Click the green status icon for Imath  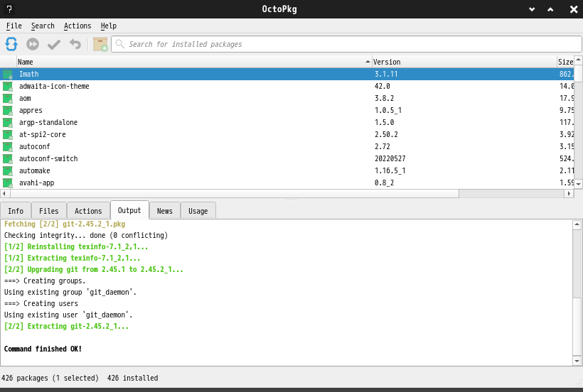8,75
